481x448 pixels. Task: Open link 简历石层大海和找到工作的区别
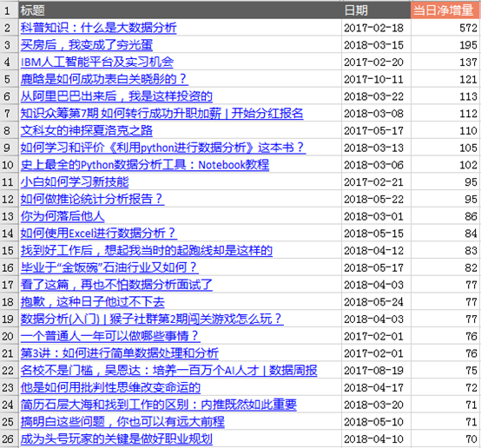pos(104,405)
